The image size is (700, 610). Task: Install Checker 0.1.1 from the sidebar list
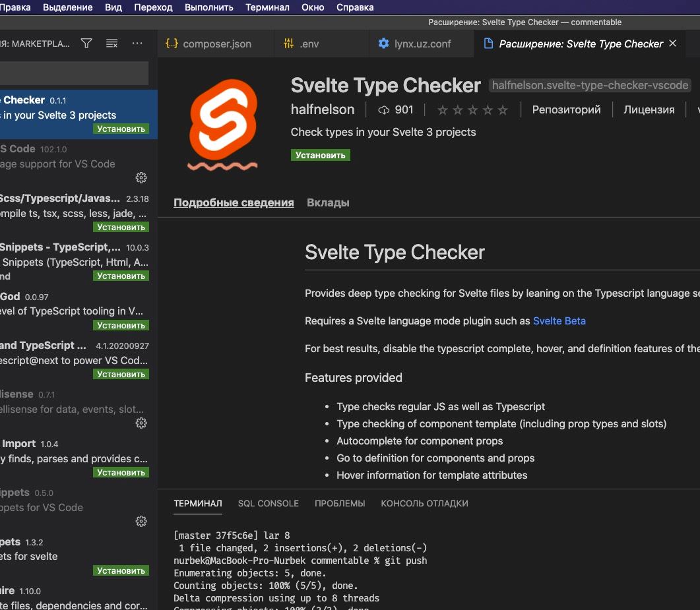[121, 129]
